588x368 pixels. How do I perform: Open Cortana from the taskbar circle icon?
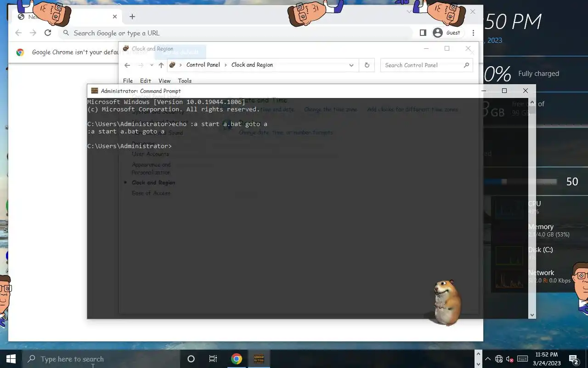click(191, 359)
